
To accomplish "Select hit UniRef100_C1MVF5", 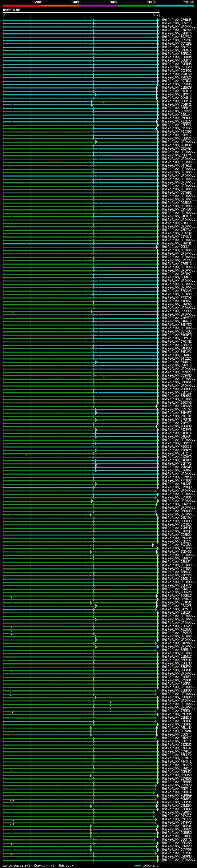I will tap(177, 94).
